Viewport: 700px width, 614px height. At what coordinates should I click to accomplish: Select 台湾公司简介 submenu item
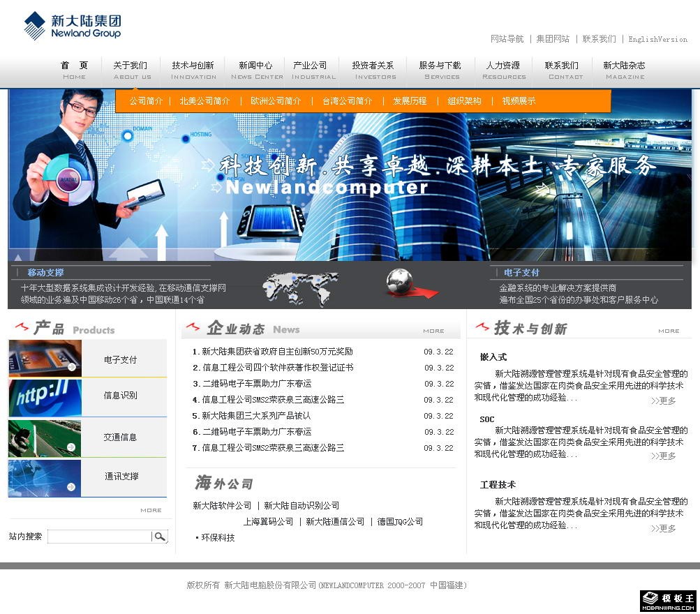click(348, 101)
